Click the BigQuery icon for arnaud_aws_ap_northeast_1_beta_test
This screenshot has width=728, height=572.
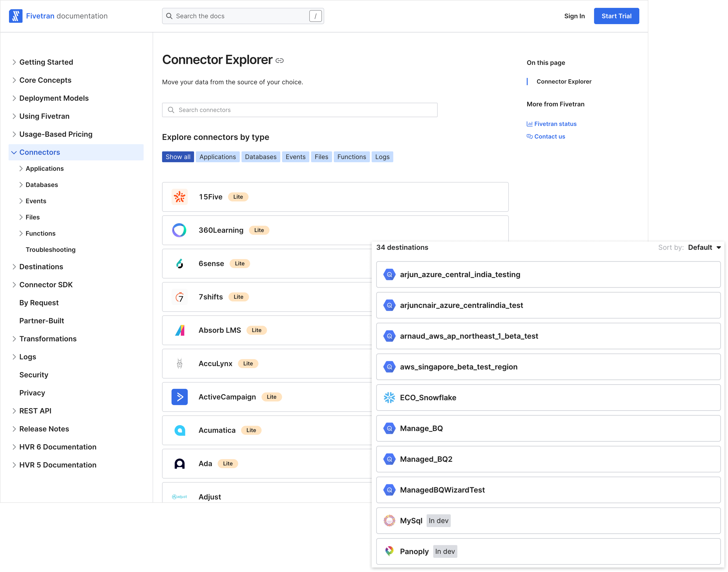(389, 336)
